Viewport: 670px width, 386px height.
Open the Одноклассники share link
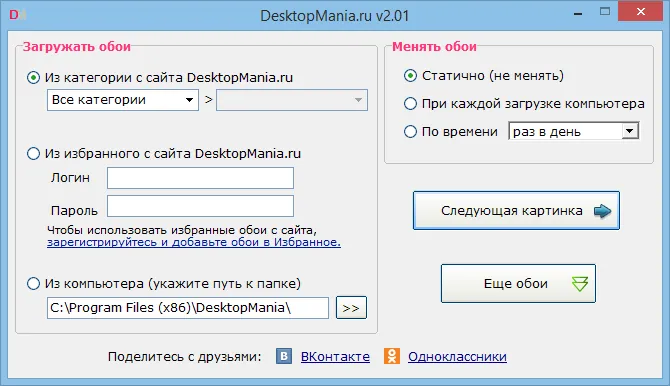[x=457, y=357]
